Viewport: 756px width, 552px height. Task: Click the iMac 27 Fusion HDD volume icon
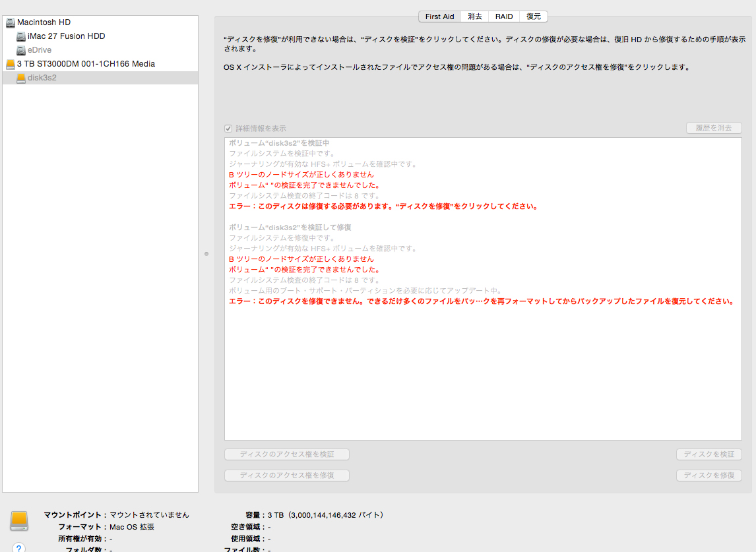pos(20,36)
